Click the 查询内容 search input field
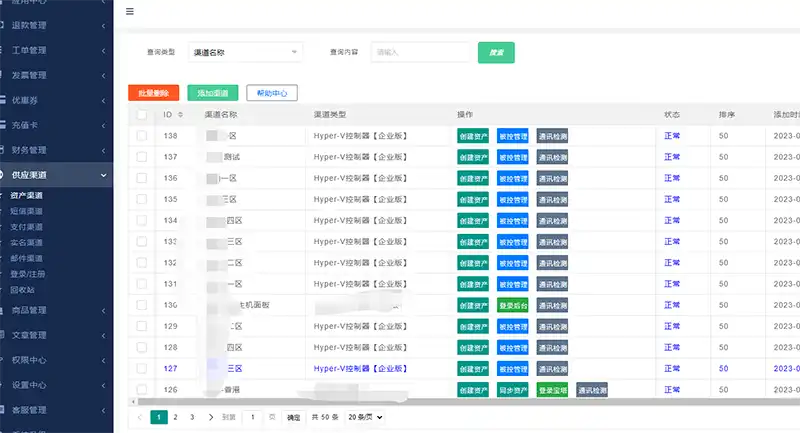 coord(420,52)
